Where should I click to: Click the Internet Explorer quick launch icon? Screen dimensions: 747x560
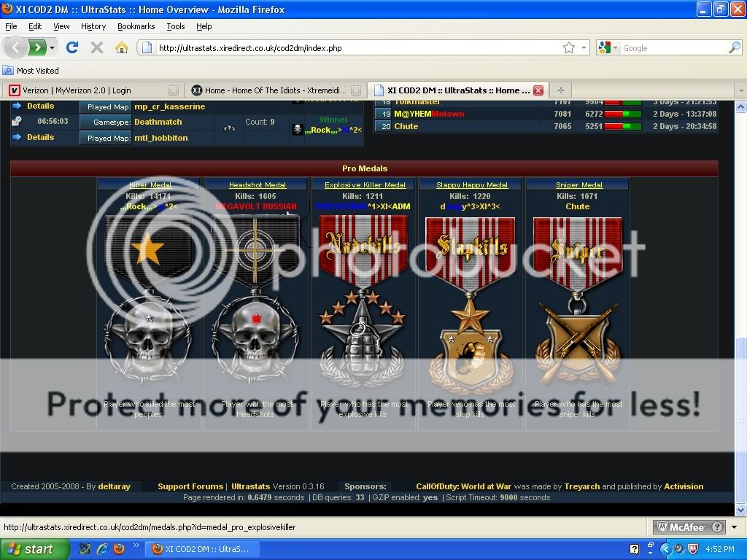coord(102,549)
